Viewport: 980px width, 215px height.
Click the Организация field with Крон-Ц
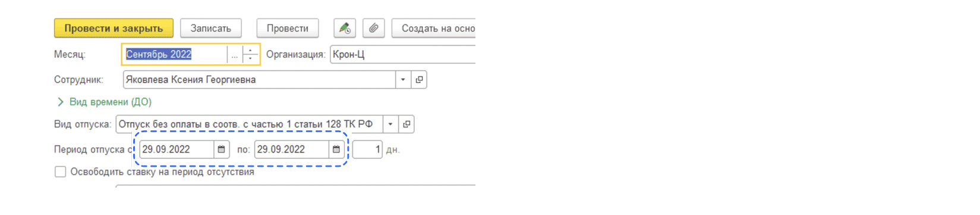[403, 54]
